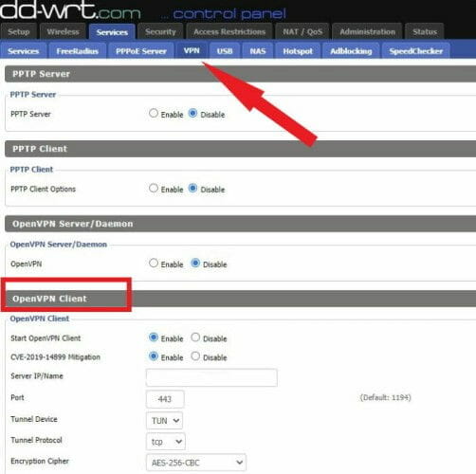Enable the PPTP Server radio
Screen dimensions: 476x474
(x=154, y=113)
